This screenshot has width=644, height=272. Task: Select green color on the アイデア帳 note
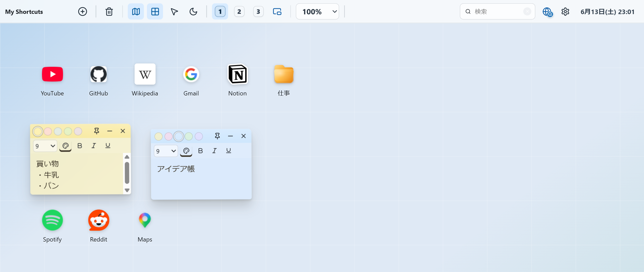189,137
